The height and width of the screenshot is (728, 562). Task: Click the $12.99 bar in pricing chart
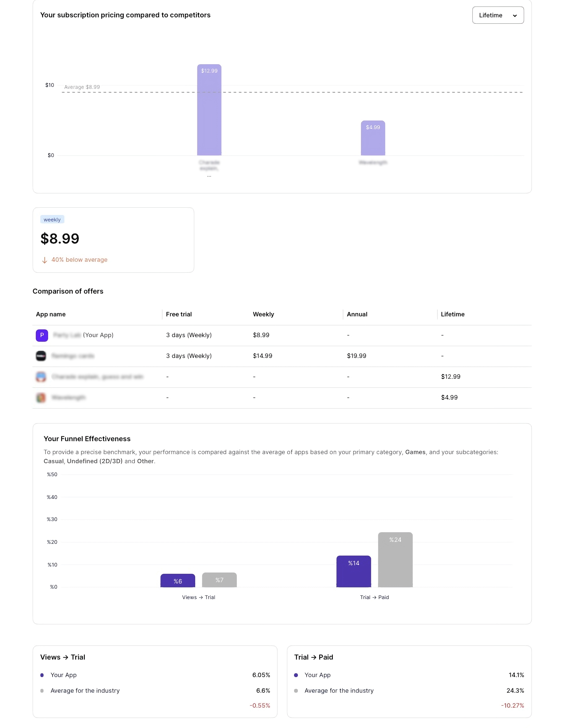pyautogui.click(x=209, y=110)
